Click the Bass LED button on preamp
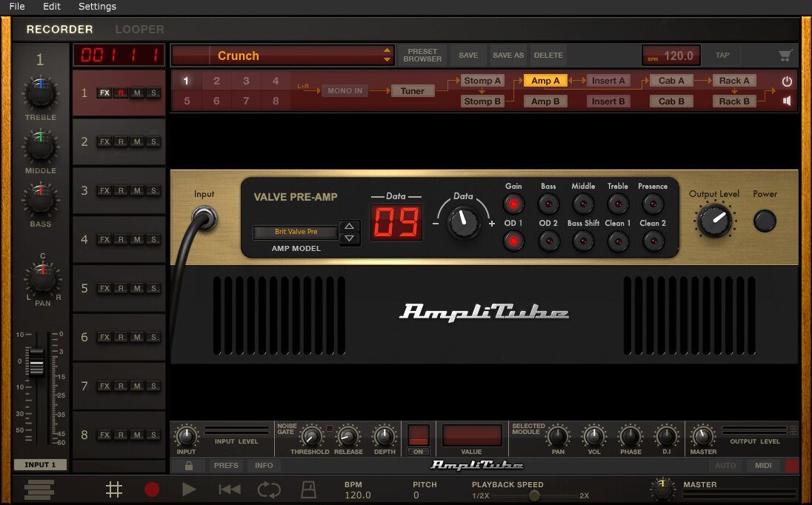Image resolution: width=812 pixels, height=505 pixels. coord(548,204)
